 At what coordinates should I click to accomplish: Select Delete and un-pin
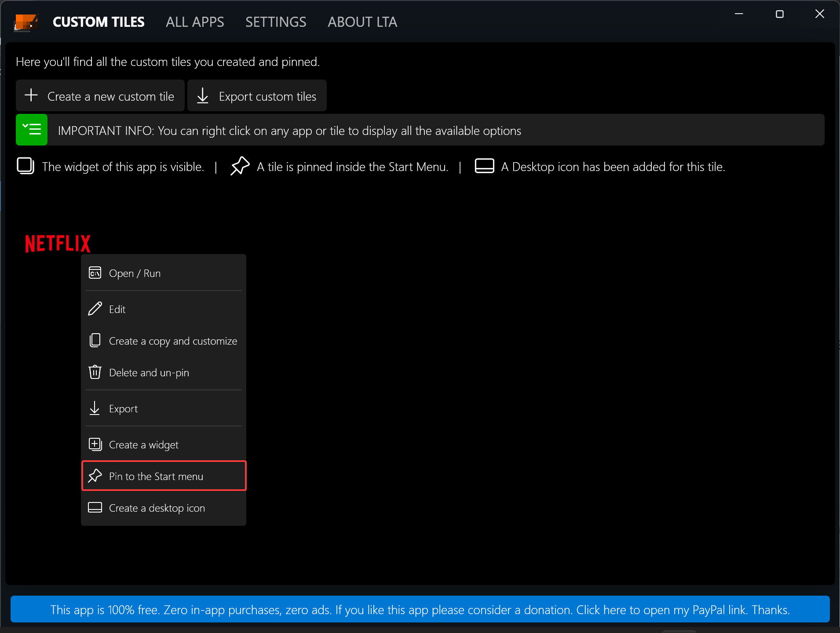pos(164,372)
